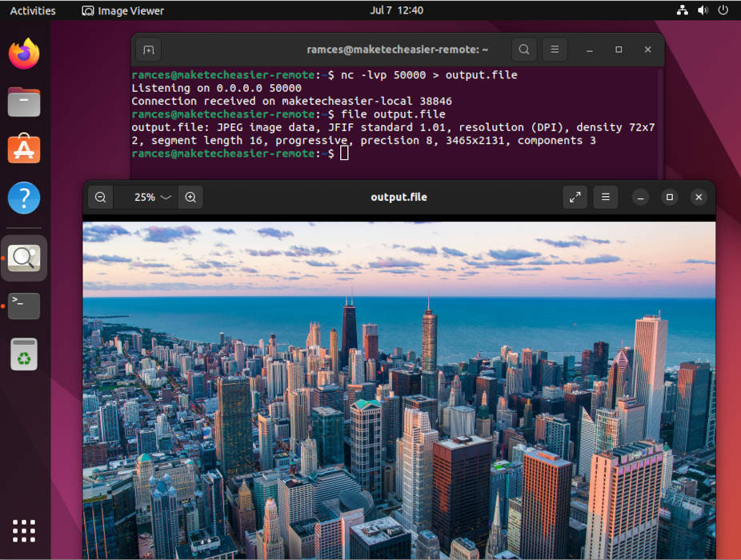This screenshot has width=741, height=560.
Task: Show the applications grid
Action: pyautogui.click(x=23, y=530)
